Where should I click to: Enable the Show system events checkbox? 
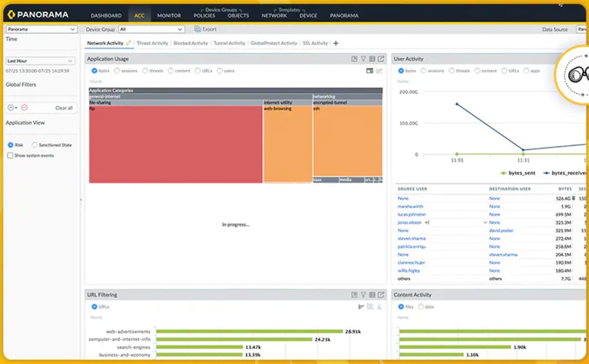click(x=10, y=155)
